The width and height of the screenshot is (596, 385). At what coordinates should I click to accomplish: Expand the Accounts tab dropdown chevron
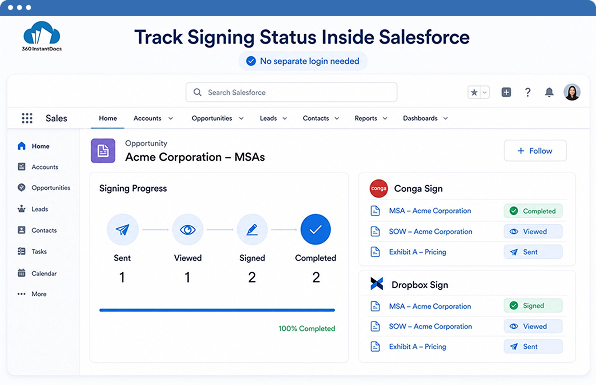tap(171, 119)
